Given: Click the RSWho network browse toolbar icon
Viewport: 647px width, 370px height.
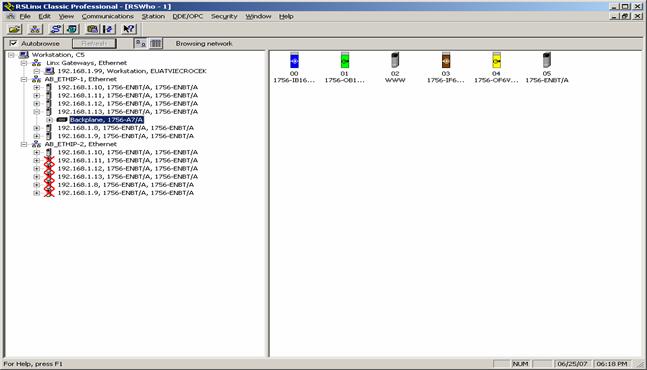Looking at the screenshot, I should pos(35,29).
